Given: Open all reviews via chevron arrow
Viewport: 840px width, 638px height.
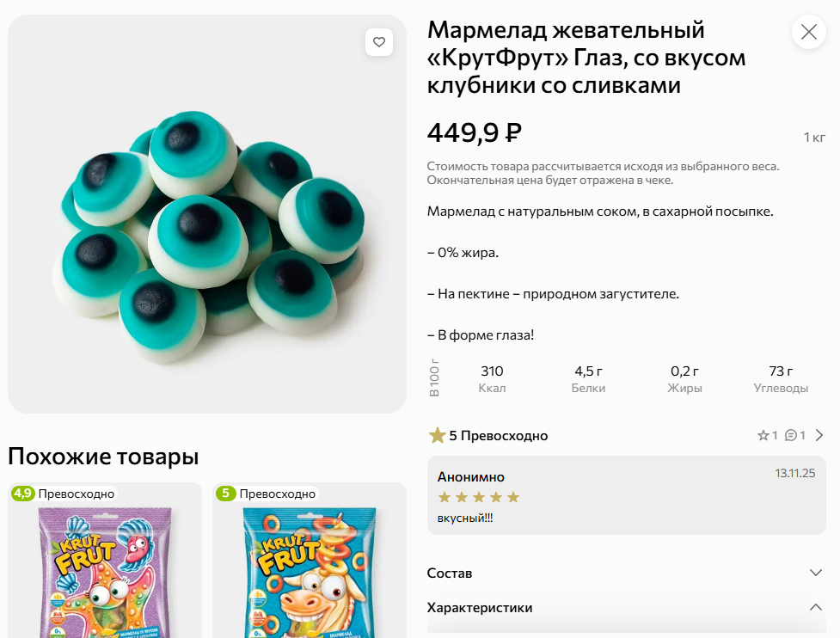Looking at the screenshot, I should click(x=819, y=435).
